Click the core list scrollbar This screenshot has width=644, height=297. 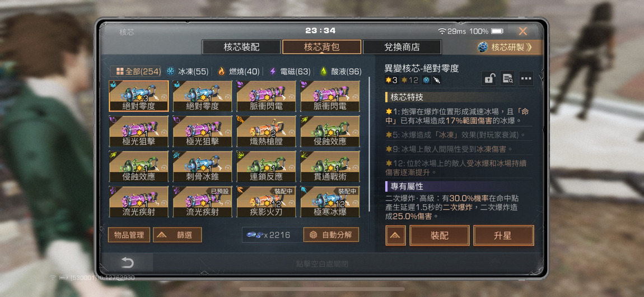370,144
